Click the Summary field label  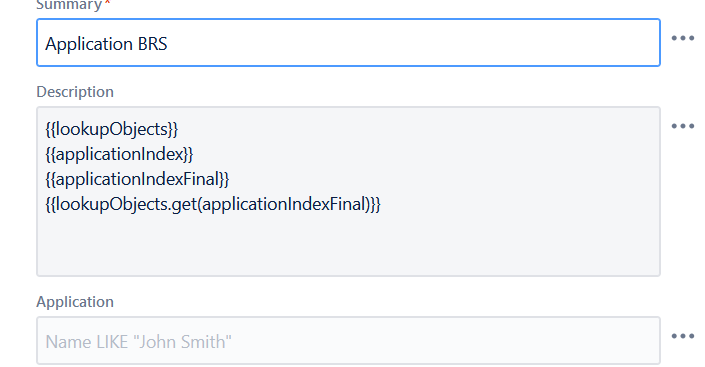(x=69, y=5)
